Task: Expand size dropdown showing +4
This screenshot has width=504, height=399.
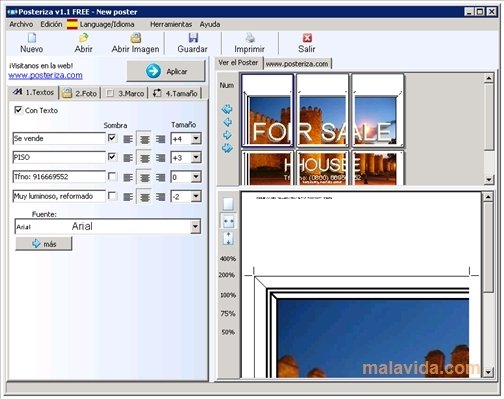Action: pos(196,138)
